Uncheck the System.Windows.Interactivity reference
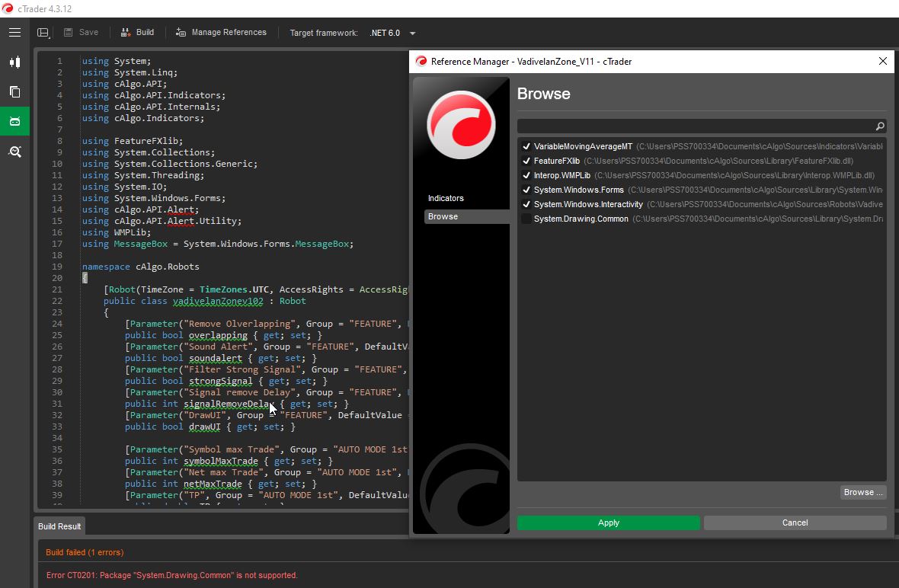The image size is (899, 588). (x=526, y=204)
